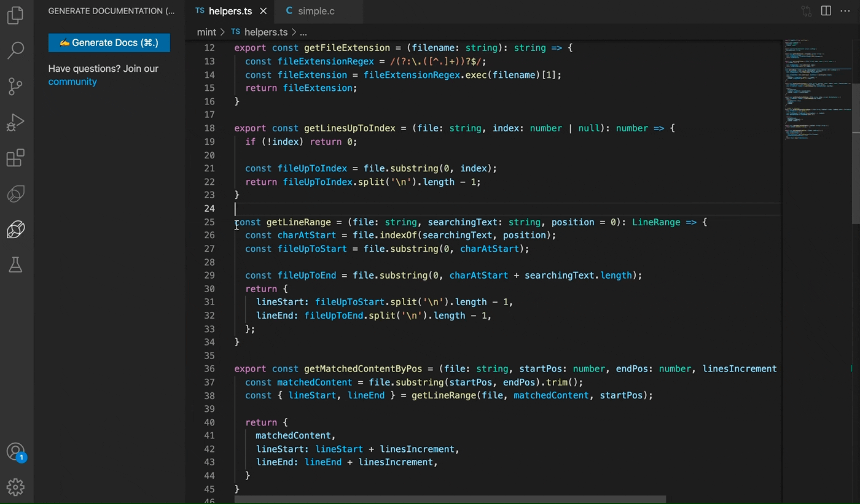Expand the helpers.ts breadcrumb item
The width and height of the screenshot is (860, 504).
point(265,32)
